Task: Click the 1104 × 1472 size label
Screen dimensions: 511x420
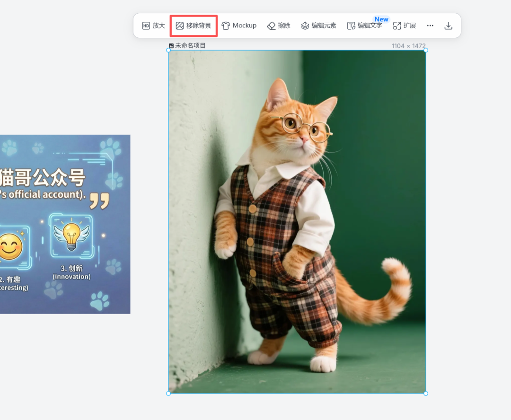Action: [408, 45]
